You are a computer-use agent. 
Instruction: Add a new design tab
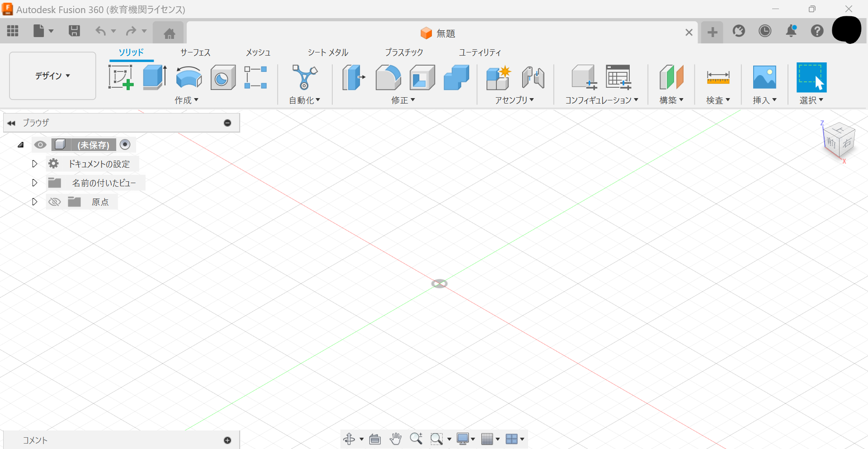click(x=712, y=32)
